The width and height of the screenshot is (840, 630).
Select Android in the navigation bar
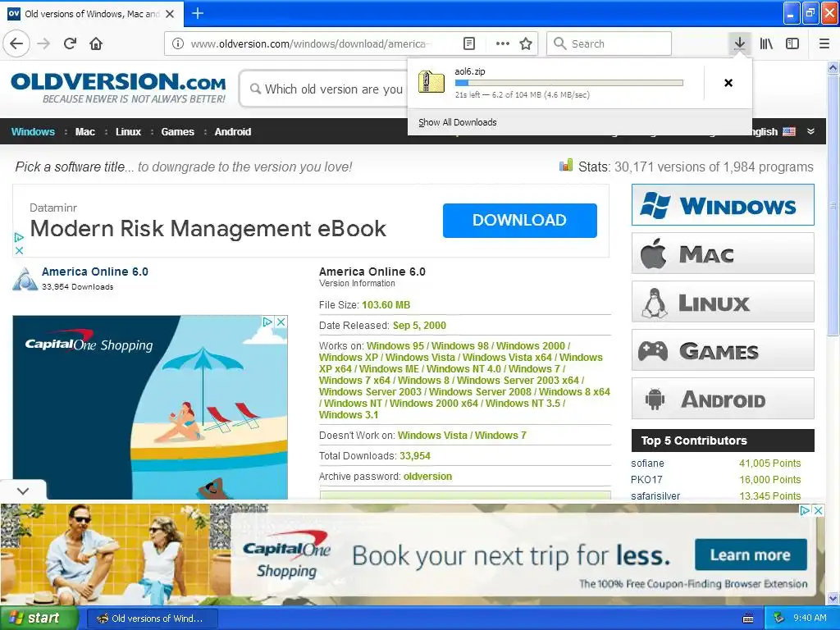232,132
